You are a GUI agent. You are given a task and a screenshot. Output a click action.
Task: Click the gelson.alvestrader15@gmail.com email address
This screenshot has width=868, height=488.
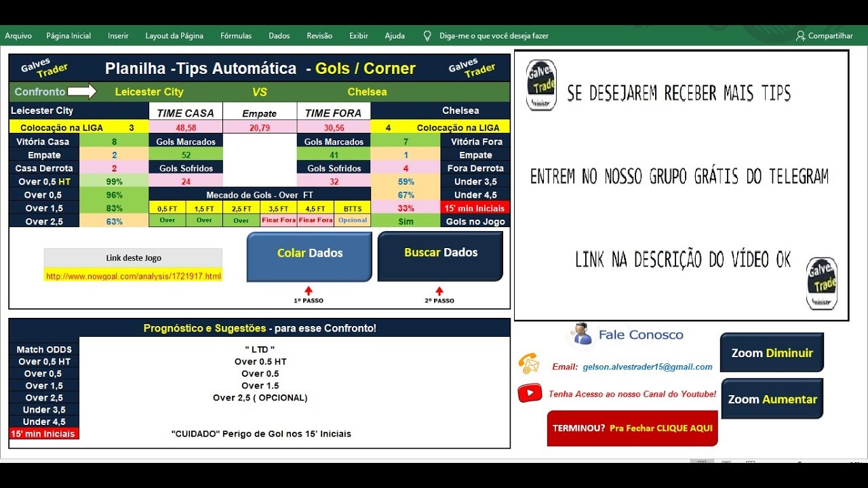tap(647, 367)
